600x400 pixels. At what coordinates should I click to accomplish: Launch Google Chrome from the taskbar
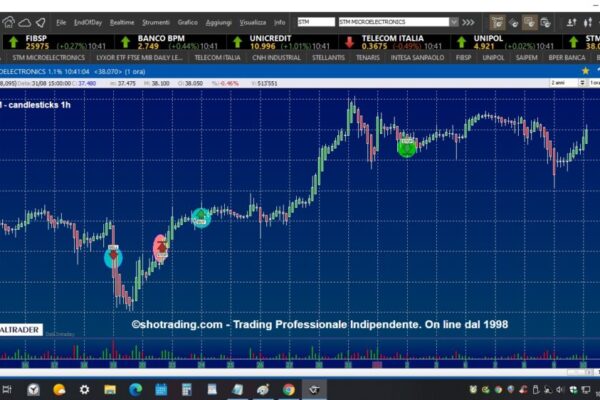click(x=289, y=390)
